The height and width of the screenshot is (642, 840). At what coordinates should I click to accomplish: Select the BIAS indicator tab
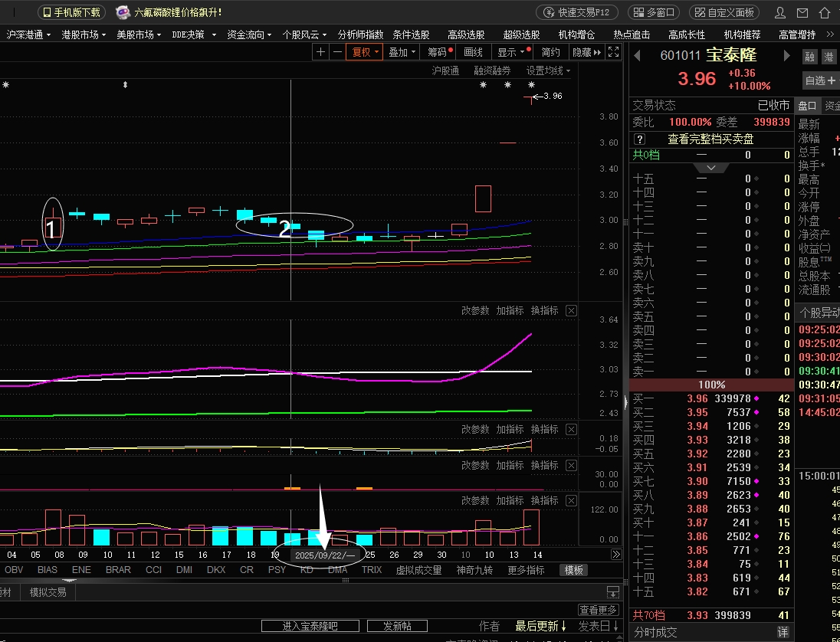(x=48, y=570)
